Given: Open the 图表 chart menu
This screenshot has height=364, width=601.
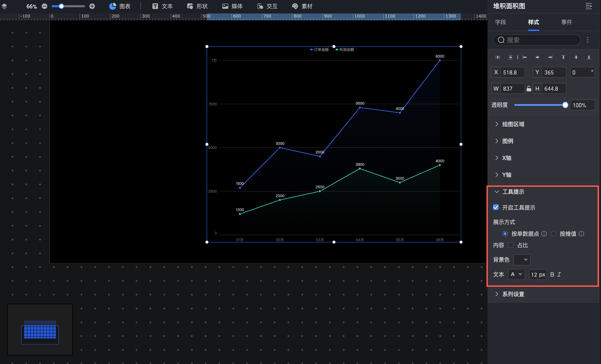Looking at the screenshot, I should pos(120,6).
